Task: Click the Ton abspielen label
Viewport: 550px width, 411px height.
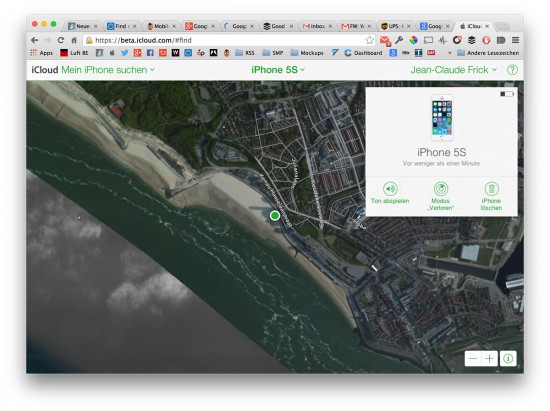Action: 390,201
